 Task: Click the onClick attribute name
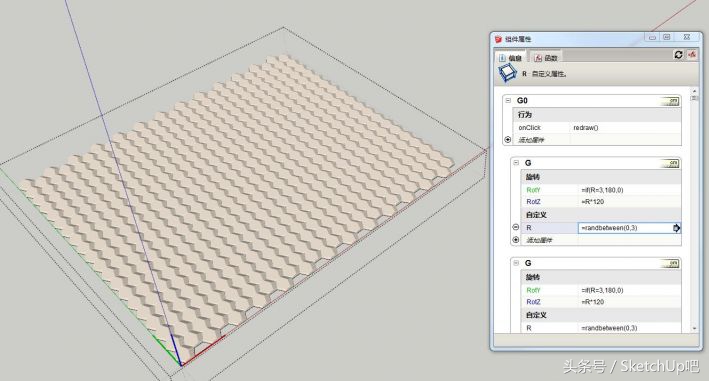(529, 128)
